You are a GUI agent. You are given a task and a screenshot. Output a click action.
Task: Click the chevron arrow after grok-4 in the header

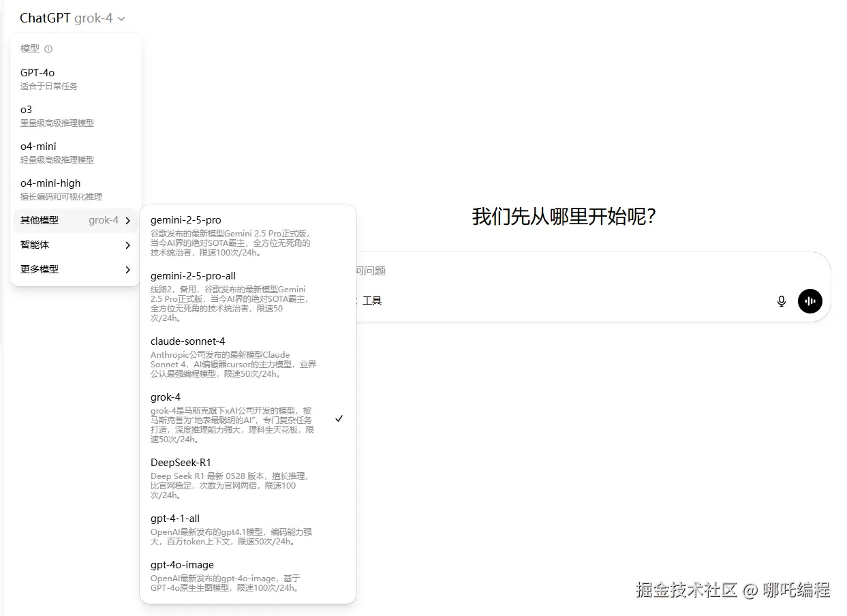coord(121,19)
